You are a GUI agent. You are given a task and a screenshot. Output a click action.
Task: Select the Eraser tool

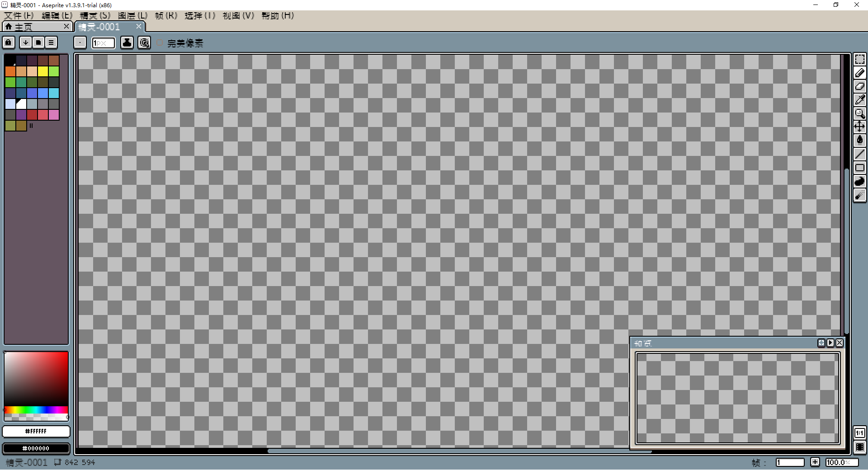coord(859,86)
